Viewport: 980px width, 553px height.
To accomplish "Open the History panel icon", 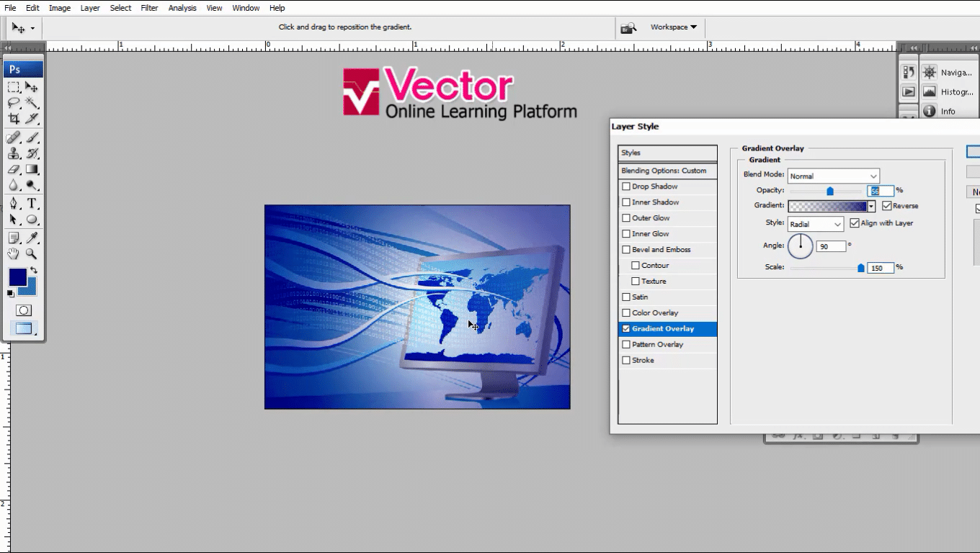I will 909,72.
